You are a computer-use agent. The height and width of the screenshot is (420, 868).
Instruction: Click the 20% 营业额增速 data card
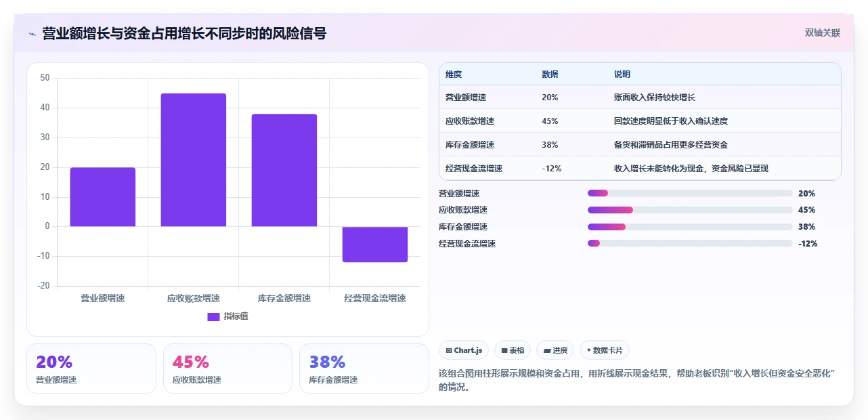pyautogui.click(x=91, y=369)
